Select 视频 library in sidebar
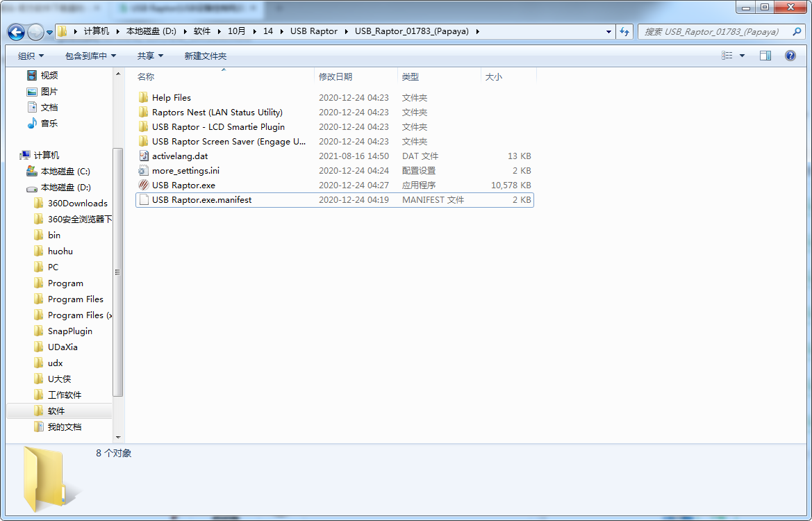Screen dimensions: 812x521 pos(42,76)
